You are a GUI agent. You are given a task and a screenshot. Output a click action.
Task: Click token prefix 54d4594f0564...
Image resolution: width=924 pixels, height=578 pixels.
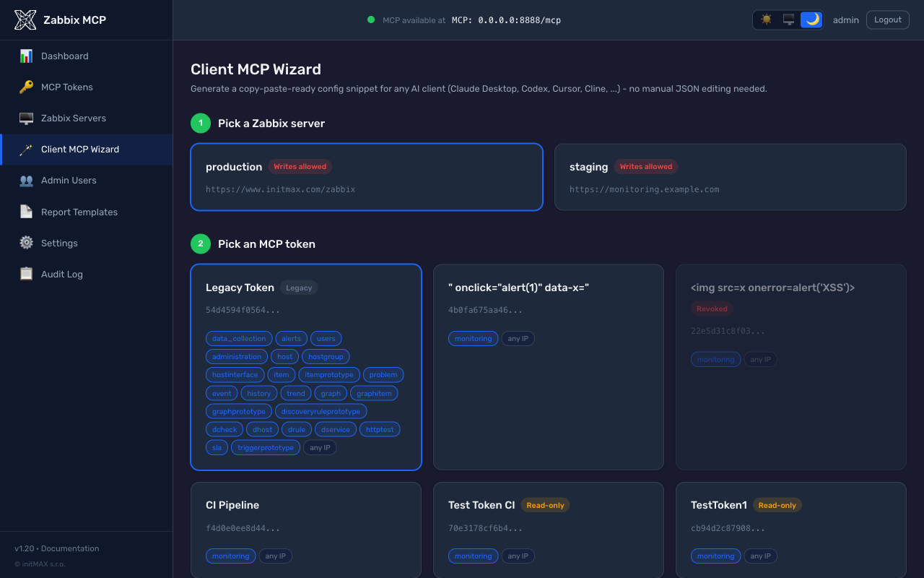point(243,310)
